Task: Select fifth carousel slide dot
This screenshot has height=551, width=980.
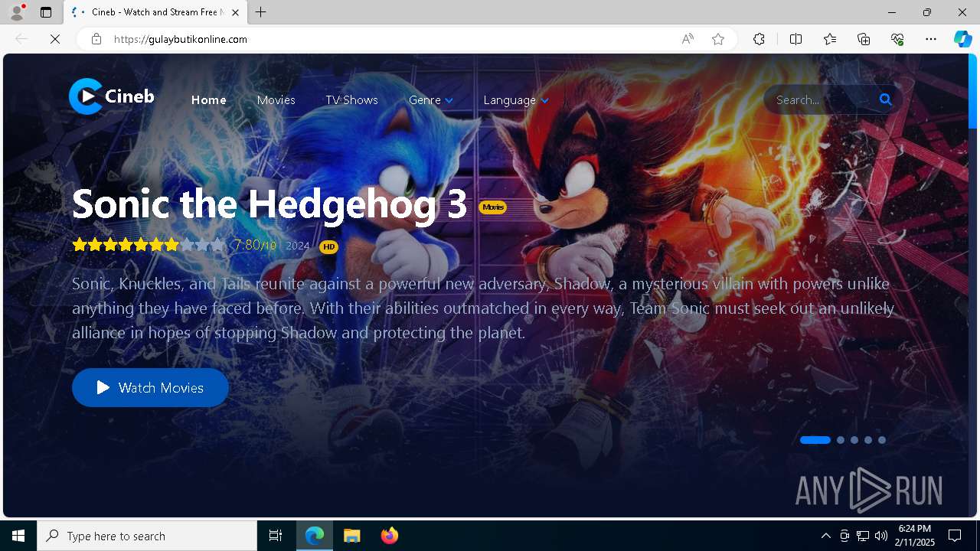Action: coord(882,440)
